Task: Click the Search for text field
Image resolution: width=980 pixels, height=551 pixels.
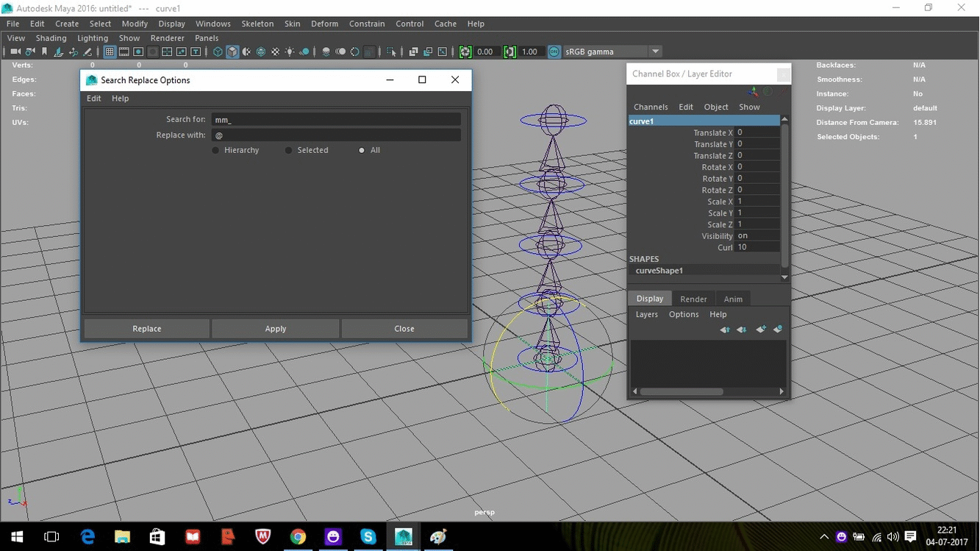Action: (x=336, y=119)
